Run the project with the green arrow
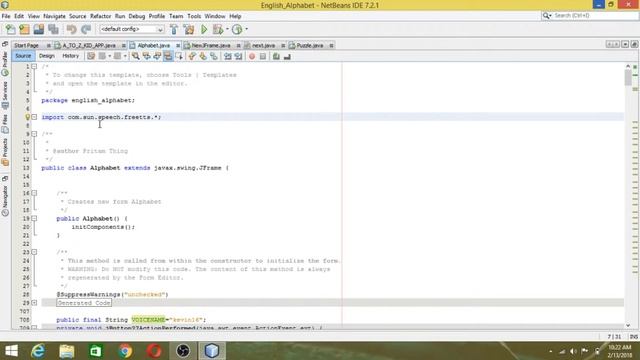The image size is (640, 360). (204, 29)
